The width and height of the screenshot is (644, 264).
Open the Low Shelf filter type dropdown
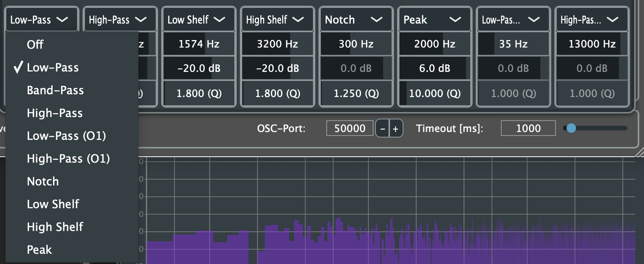[199, 20]
